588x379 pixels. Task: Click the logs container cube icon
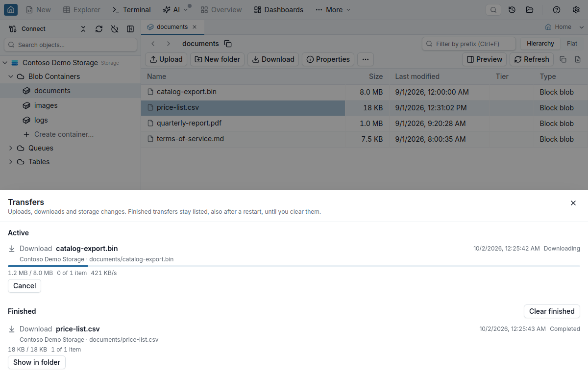click(x=26, y=120)
